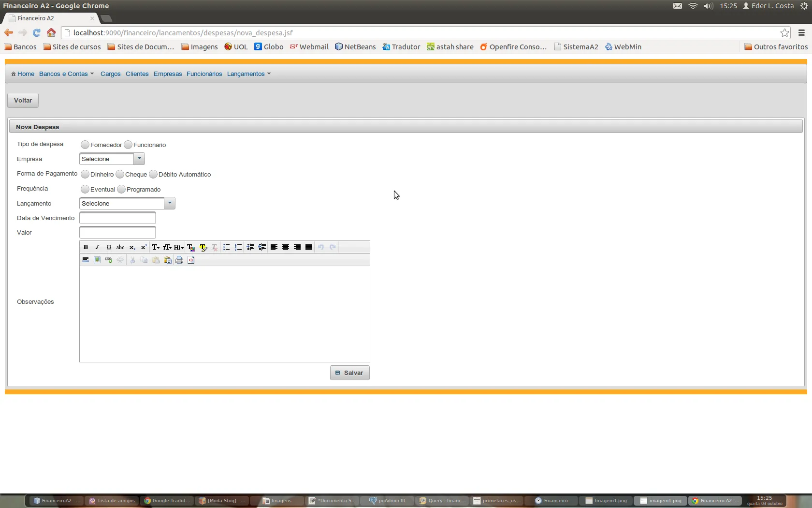Expand the Bancos e Contas menu
This screenshot has width=812, height=508.
pyautogui.click(x=66, y=74)
